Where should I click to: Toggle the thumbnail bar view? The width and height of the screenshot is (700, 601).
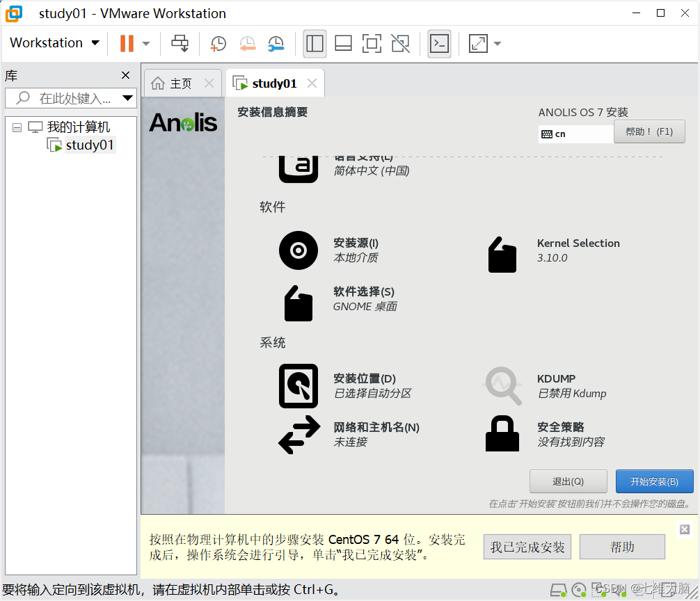coord(343,44)
